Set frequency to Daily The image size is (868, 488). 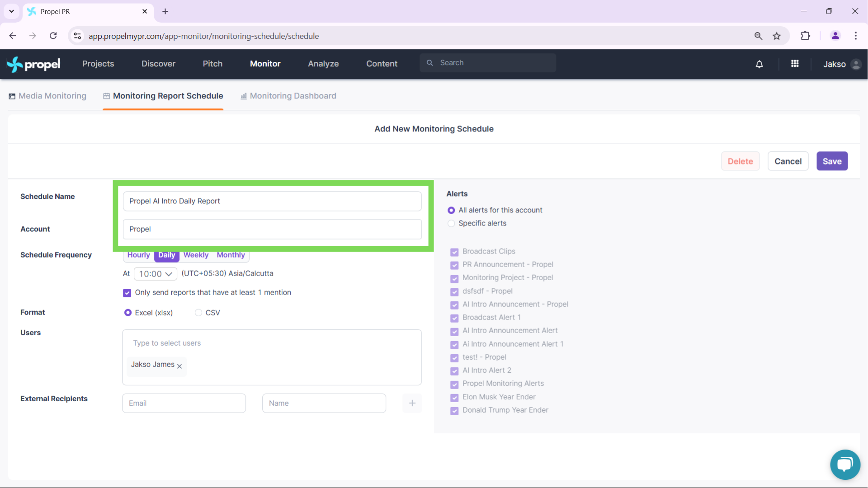tap(167, 255)
